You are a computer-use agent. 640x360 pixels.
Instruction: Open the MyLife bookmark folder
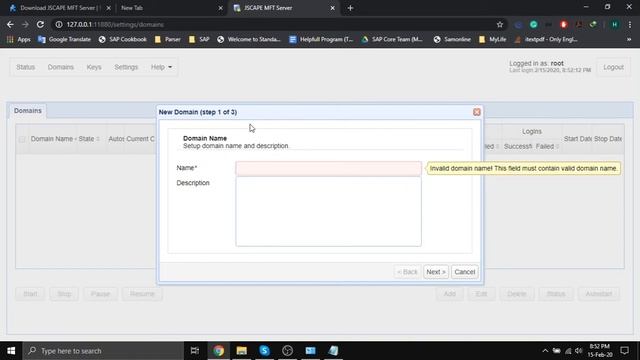[x=493, y=39]
